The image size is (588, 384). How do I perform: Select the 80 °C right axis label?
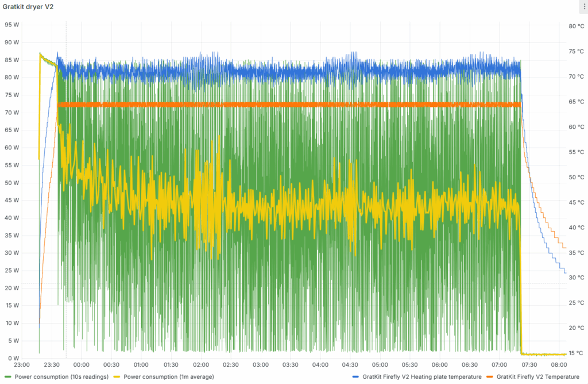click(x=575, y=26)
